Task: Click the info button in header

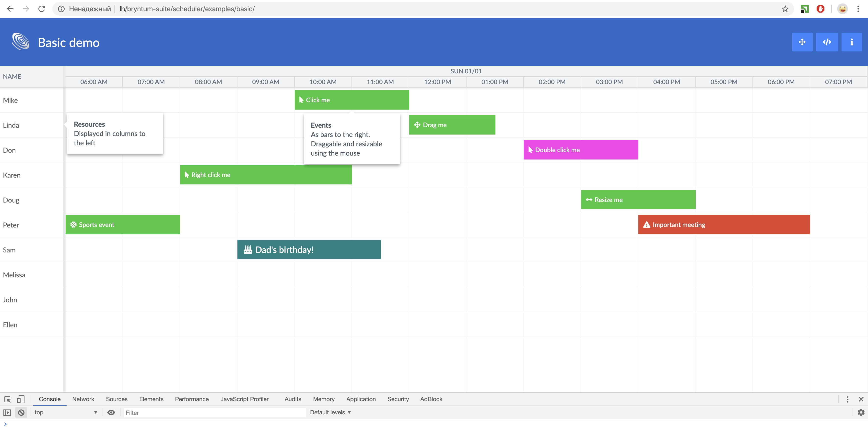Action: click(x=852, y=42)
